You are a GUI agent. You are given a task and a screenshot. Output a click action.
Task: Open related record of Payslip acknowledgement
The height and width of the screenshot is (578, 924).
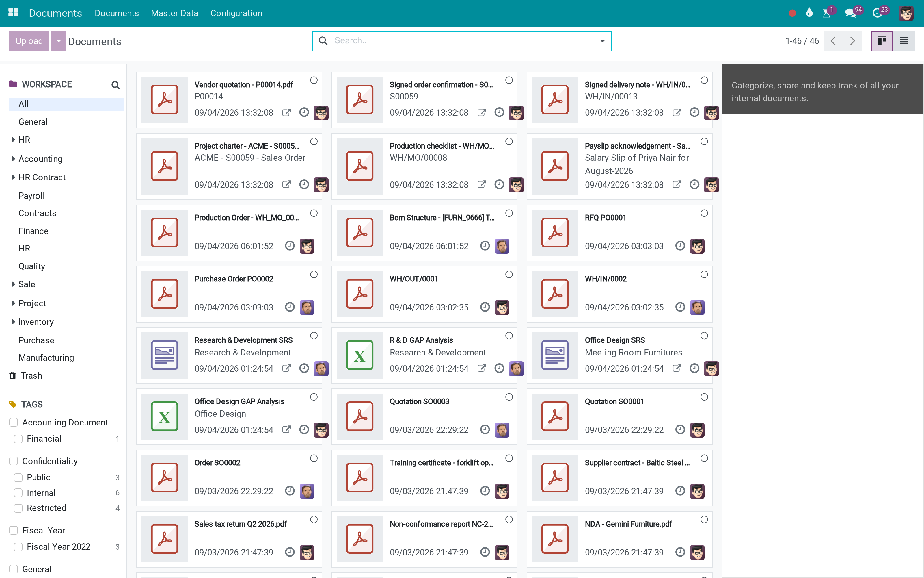tap(677, 185)
